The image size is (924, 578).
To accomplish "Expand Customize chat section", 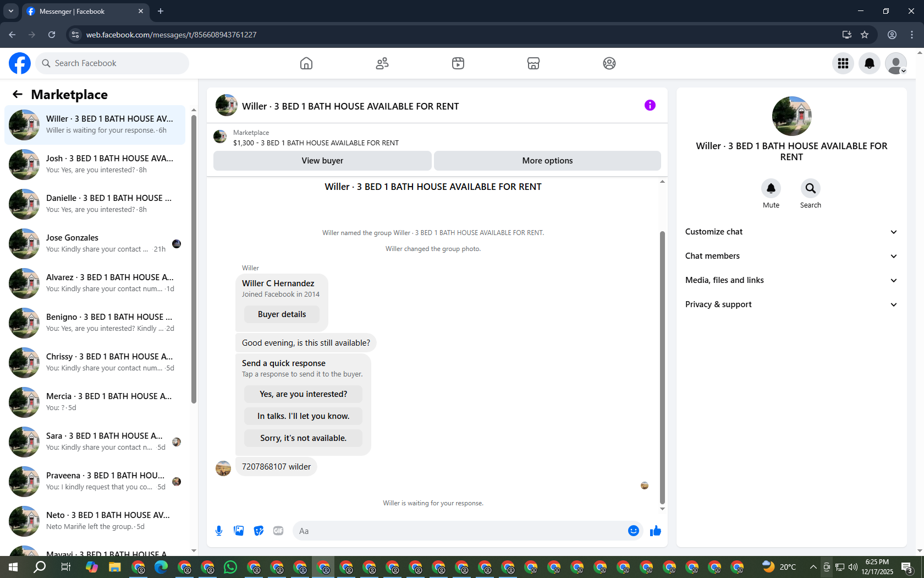I will [x=791, y=232].
